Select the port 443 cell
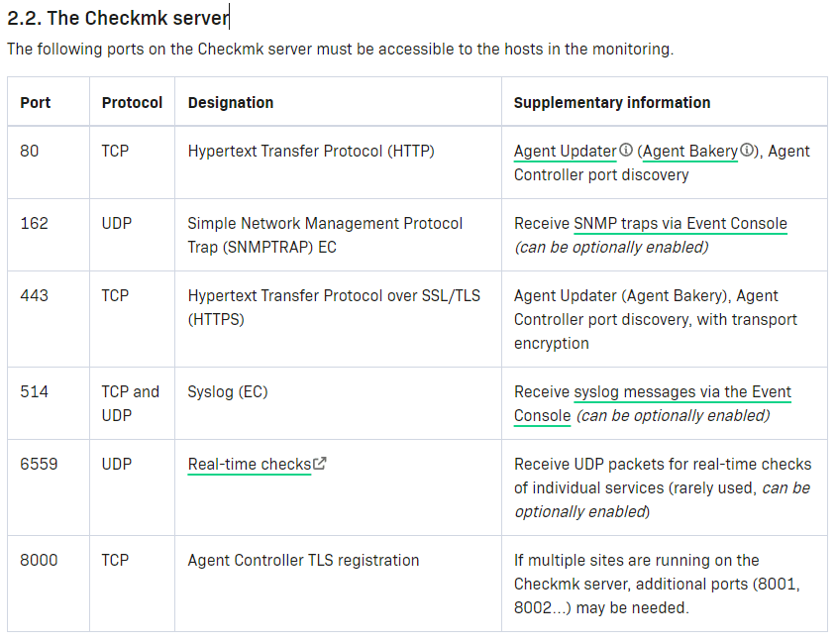Image resolution: width=837 pixels, height=644 pixels. [x=34, y=295]
